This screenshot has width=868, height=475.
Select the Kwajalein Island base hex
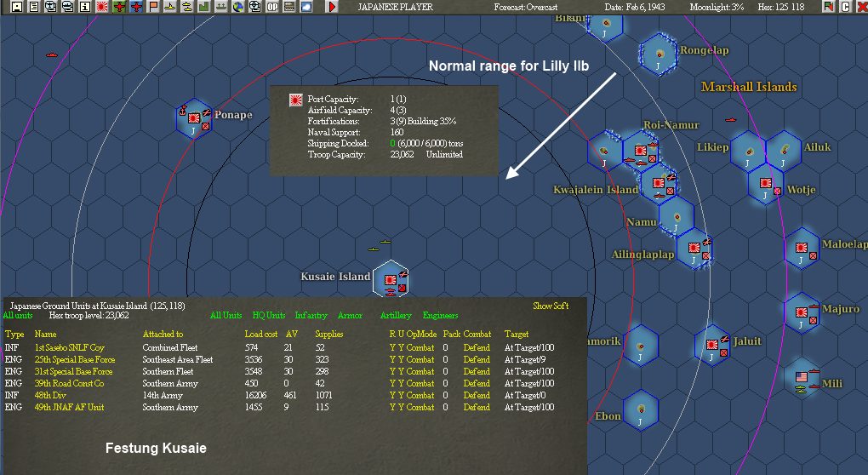(x=659, y=184)
